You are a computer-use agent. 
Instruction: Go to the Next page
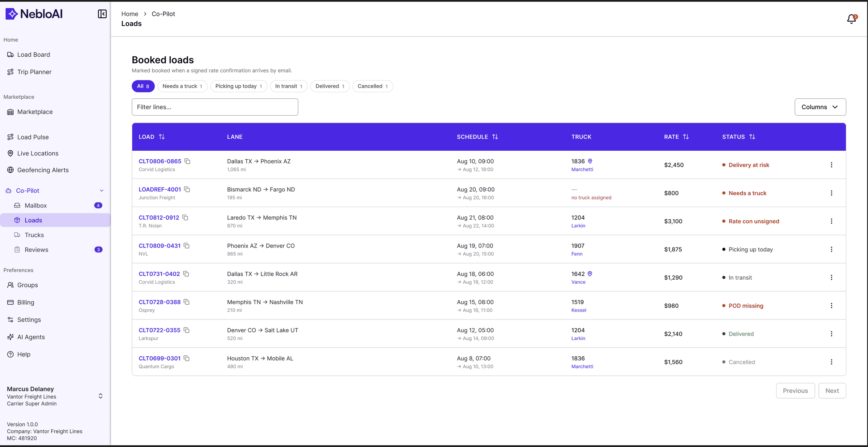[x=832, y=391]
